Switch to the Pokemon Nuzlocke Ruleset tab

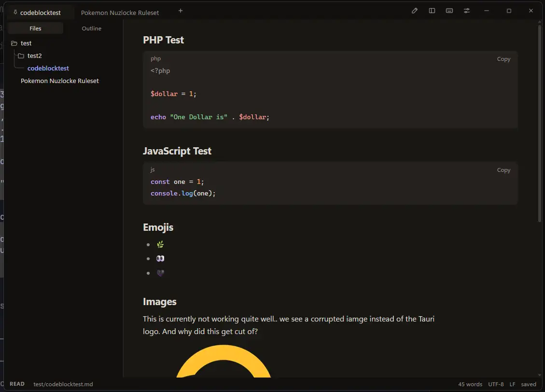[120, 13]
